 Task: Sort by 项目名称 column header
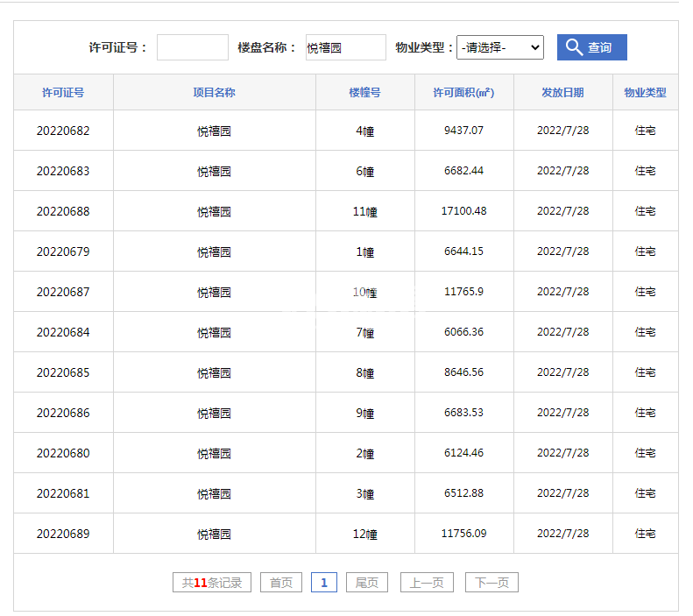[214, 92]
